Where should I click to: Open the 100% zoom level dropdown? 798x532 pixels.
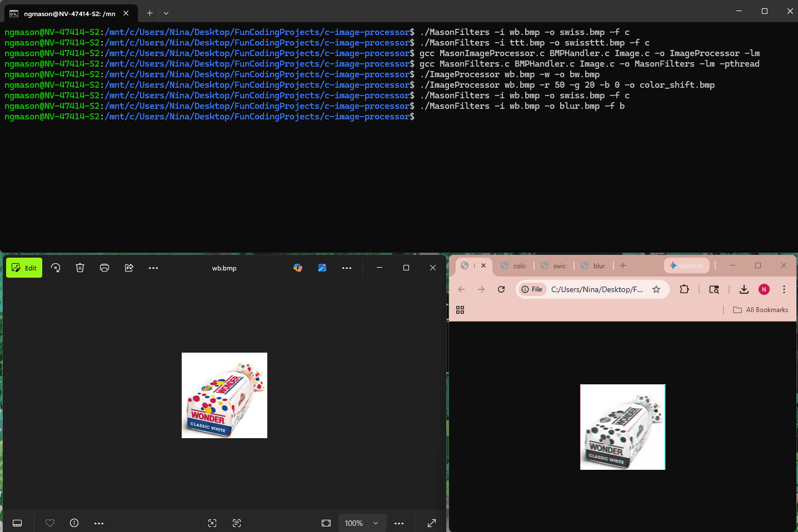(362, 523)
